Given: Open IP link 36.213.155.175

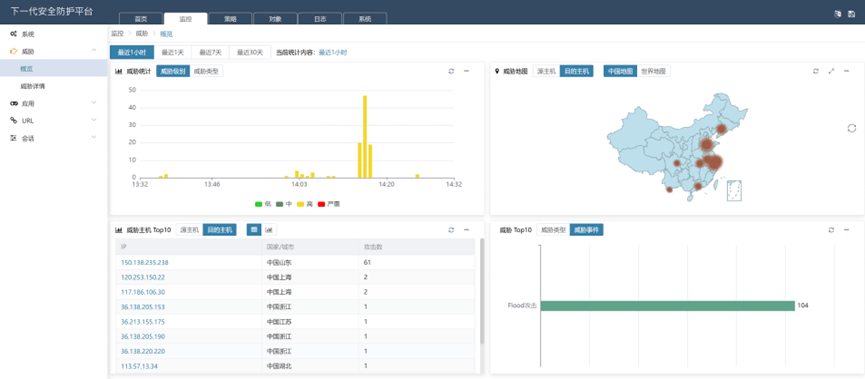Looking at the screenshot, I should coord(142,322).
